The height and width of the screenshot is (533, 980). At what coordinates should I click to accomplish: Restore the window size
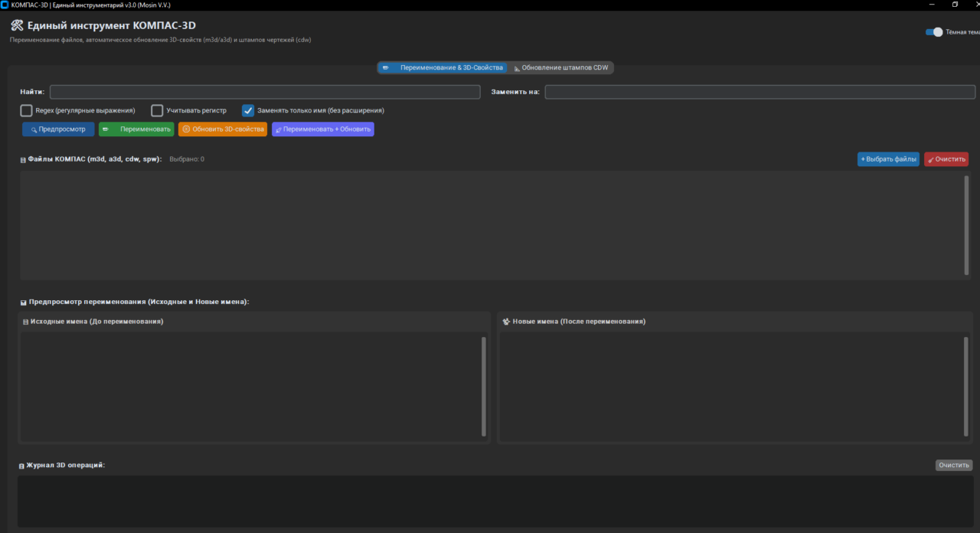[x=955, y=5]
